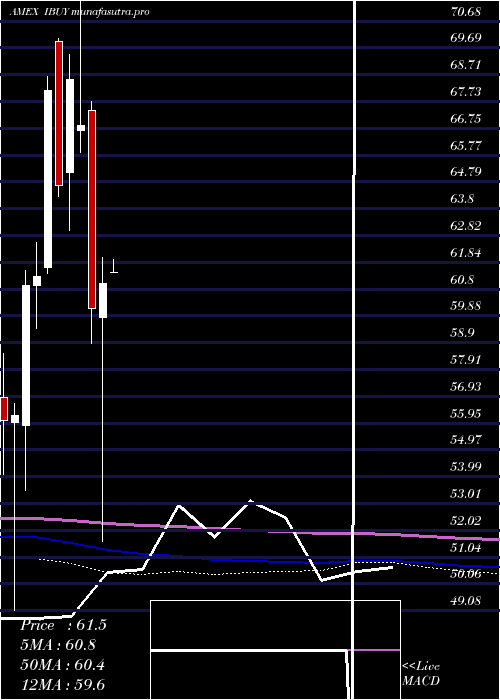Click the small red candlestick near 55.95
Viewport: 500px width, 700px height.
point(4,409)
